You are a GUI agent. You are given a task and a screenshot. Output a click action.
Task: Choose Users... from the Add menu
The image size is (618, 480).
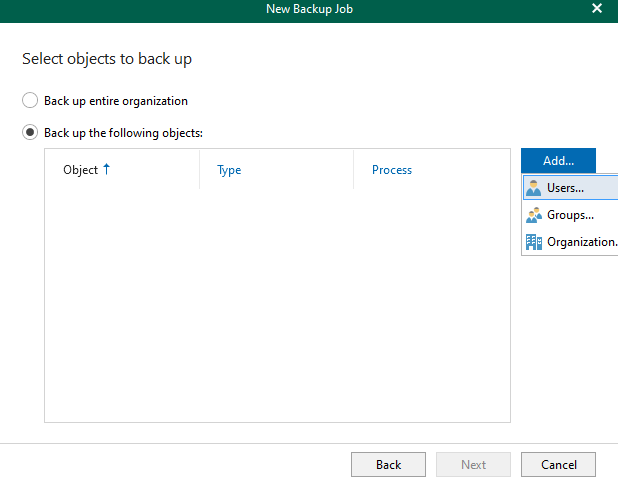(x=570, y=188)
